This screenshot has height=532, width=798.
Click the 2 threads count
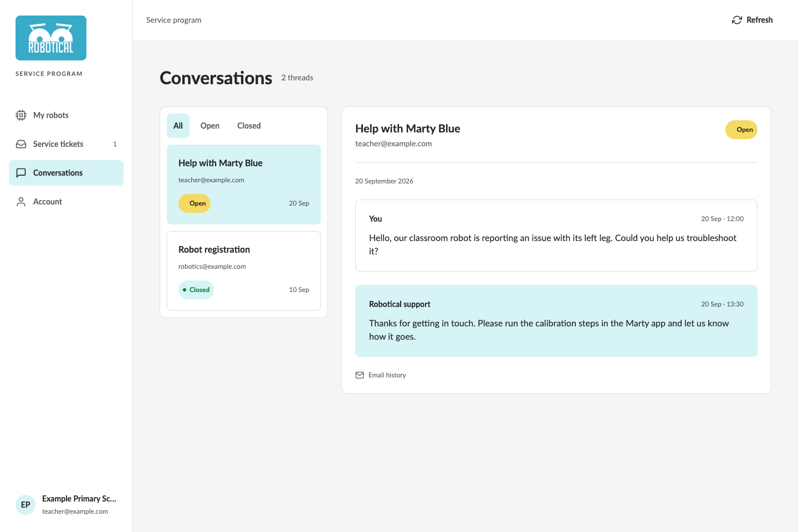pos(297,78)
